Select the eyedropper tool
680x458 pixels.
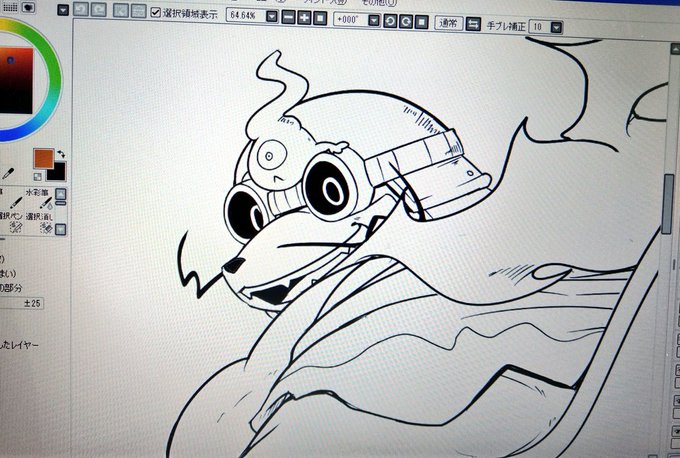(x=8, y=173)
